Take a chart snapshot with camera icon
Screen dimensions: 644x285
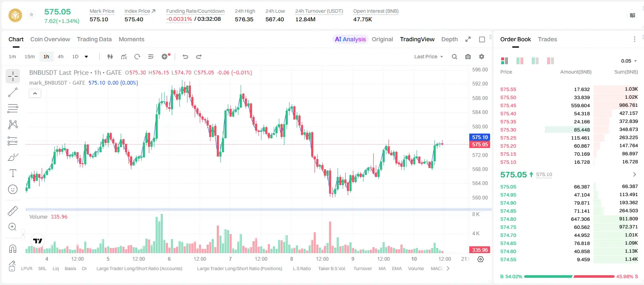468,57
